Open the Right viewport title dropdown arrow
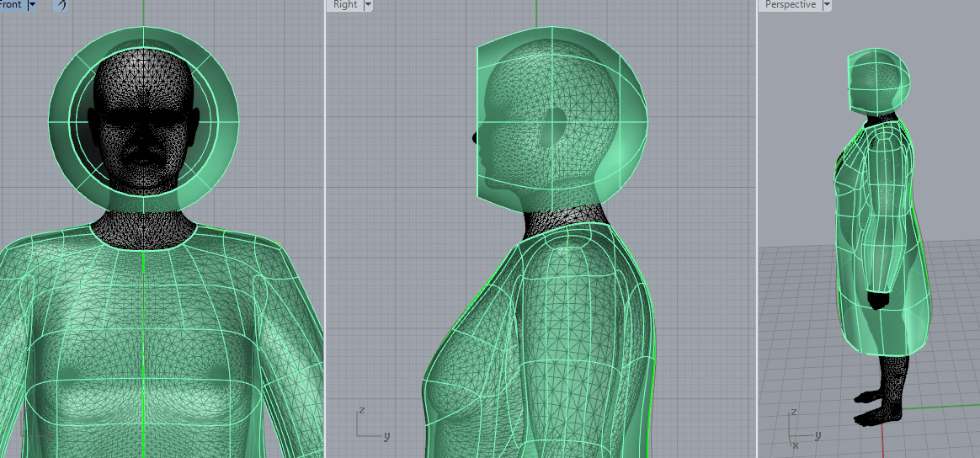This screenshot has width=980, height=458. pos(368,5)
